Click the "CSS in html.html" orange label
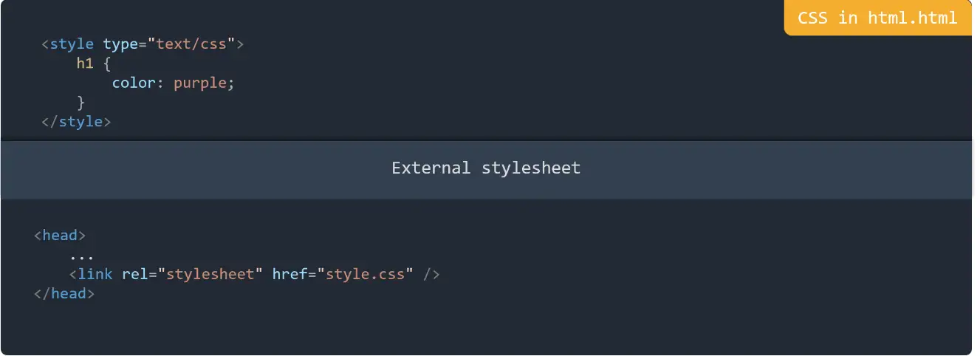This screenshot has height=356, width=980. pyautogui.click(x=877, y=18)
